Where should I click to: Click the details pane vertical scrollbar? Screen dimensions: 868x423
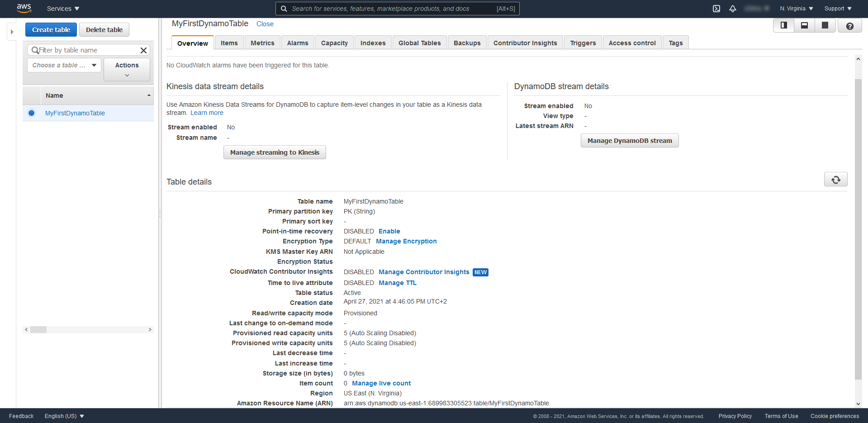coord(858,229)
